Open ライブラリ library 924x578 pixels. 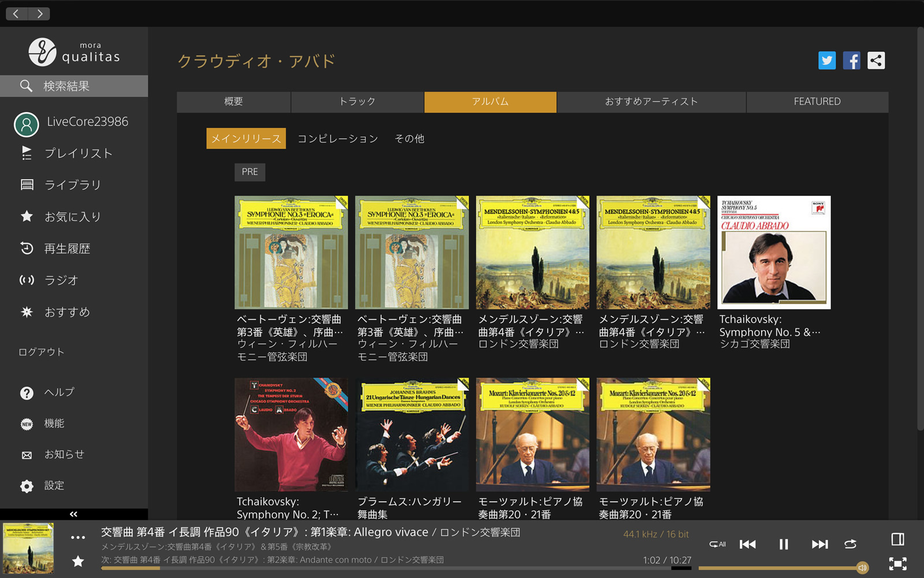[x=61, y=185]
